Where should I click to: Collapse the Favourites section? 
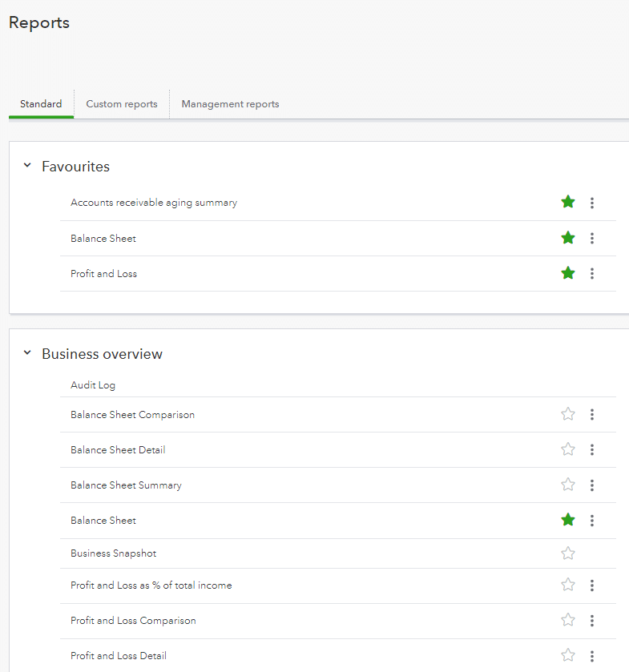coord(26,166)
